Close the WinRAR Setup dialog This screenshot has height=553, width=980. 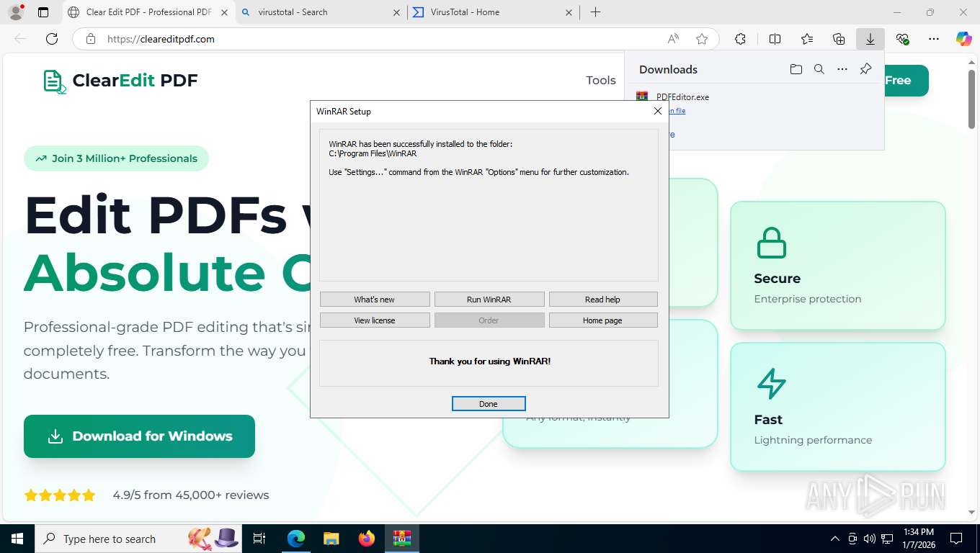click(657, 111)
